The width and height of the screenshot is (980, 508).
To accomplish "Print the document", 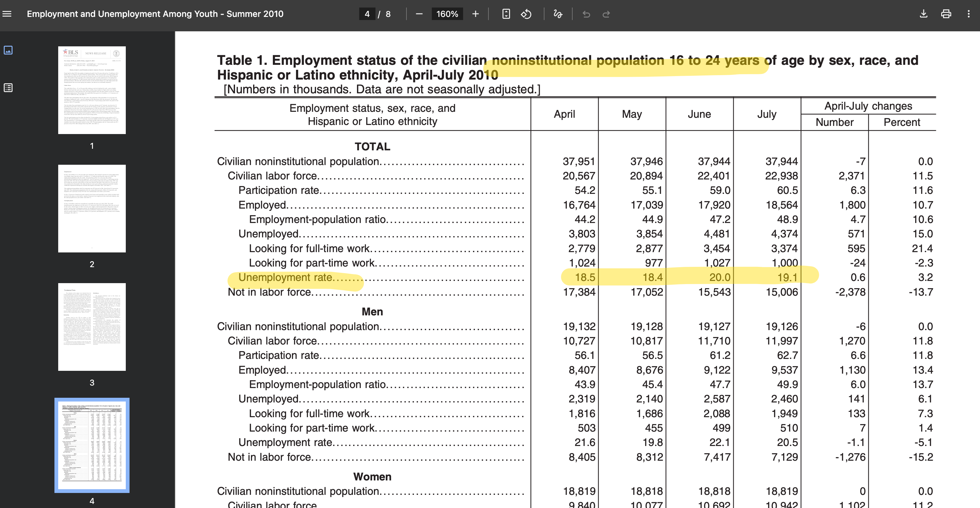I will coord(946,14).
